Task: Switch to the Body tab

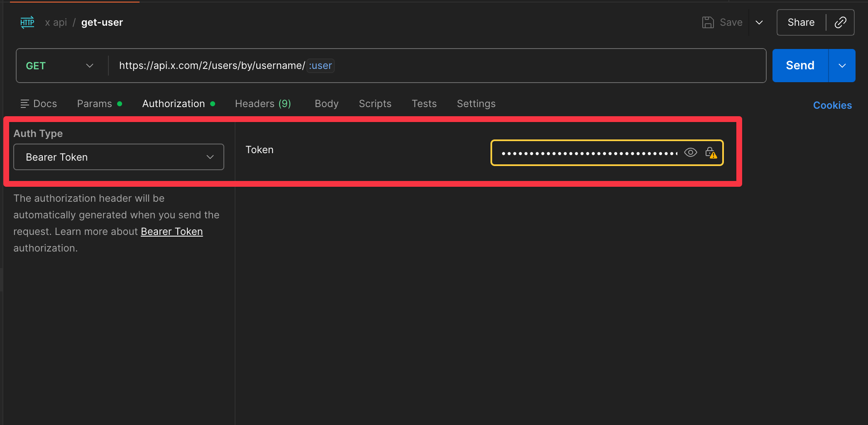Action: click(326, 103)
